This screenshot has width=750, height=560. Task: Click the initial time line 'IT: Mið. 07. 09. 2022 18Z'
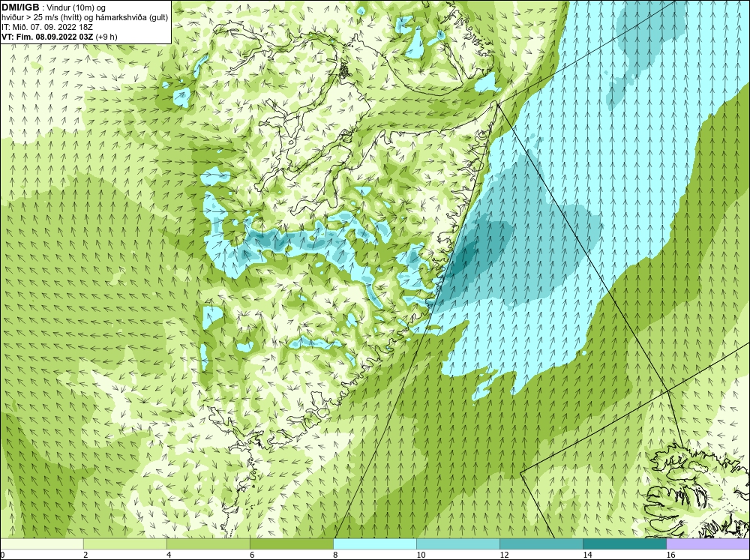pos(47,27)
